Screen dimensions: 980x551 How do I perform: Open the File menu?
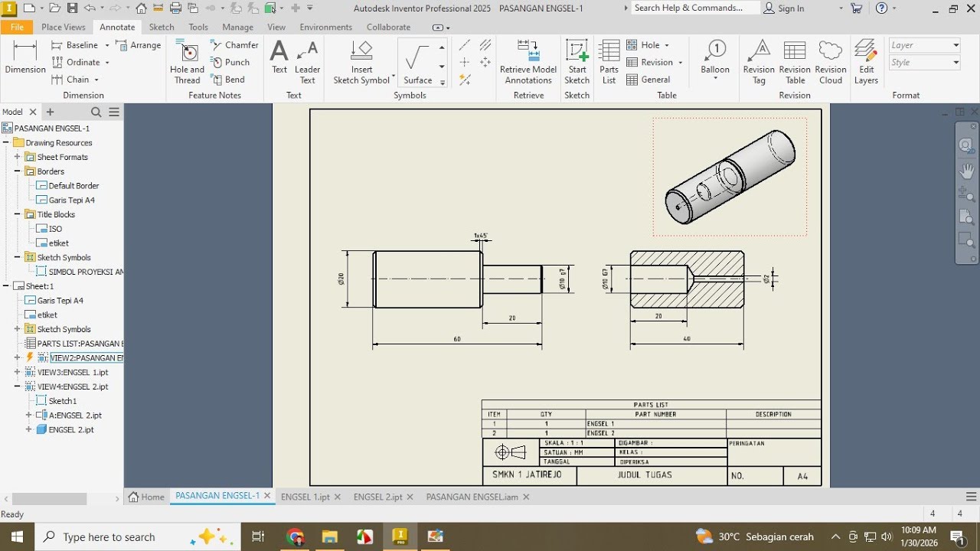pos(17,27)
